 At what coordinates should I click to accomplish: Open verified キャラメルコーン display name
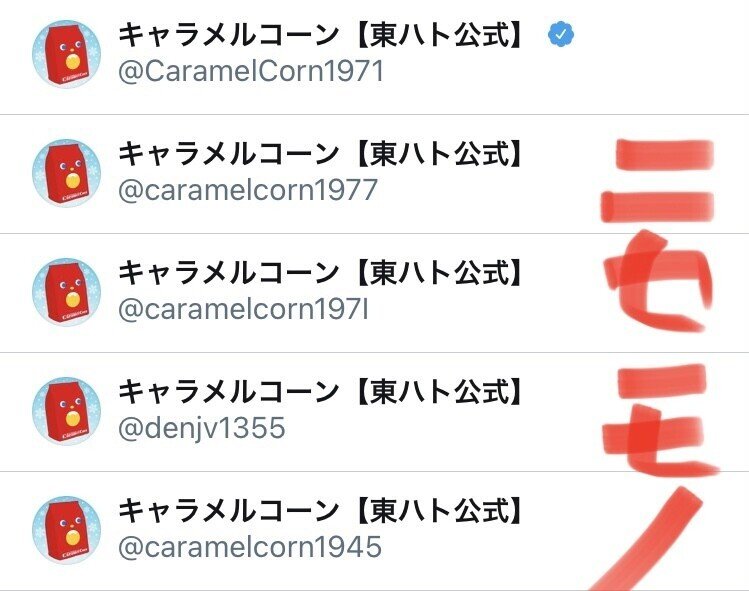point(320,36)
